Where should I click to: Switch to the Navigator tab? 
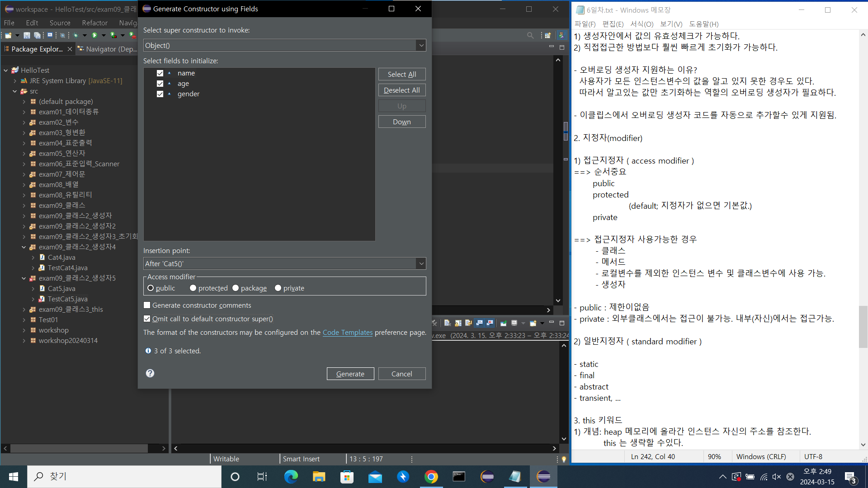click(x=107, y=49)
